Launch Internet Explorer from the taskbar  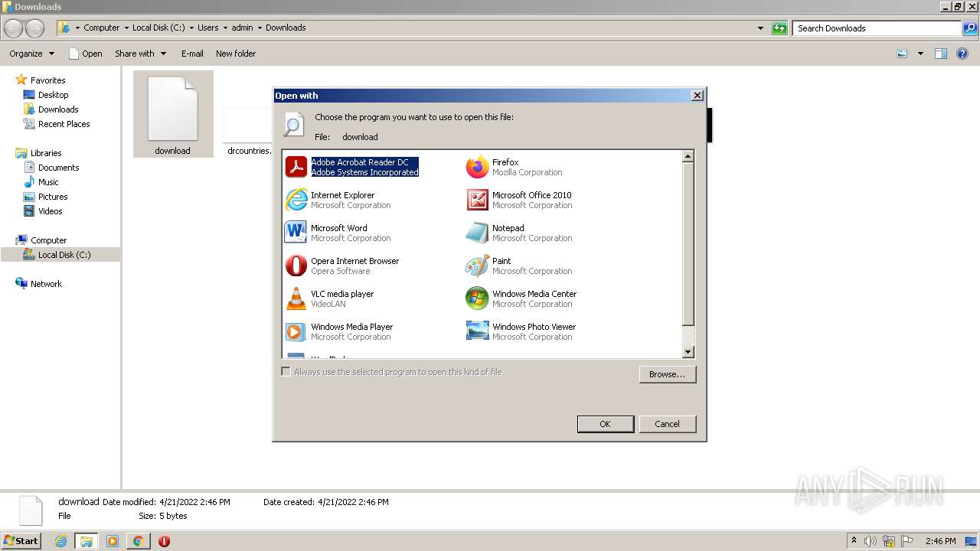(x=60, y=541)
